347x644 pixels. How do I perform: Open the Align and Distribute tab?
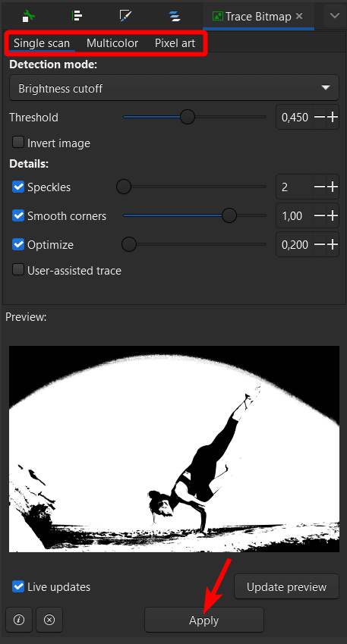77,16
